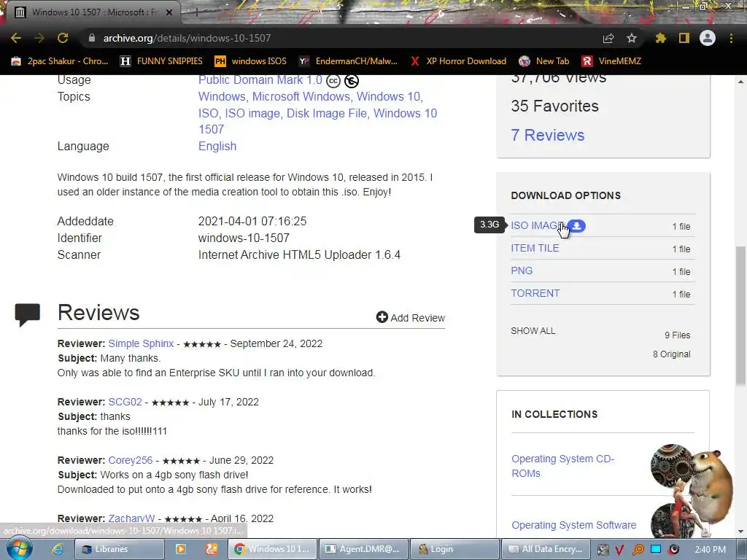
Task: Click the English language link
Action: (x=217, y=146)
